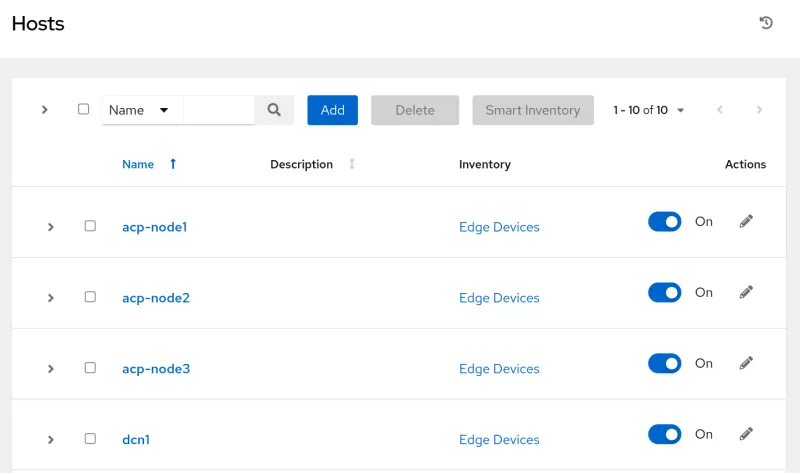The height and width of the screenshot is (473, 800).
Task: Select the acp-node2 row checkbox
Action: click(90, 297)
